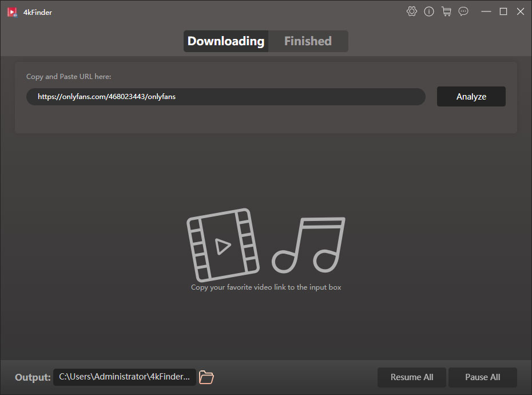Maximize the 4kFinder window
The height and width of the screenshot is (395, 532).
point(503,11)
